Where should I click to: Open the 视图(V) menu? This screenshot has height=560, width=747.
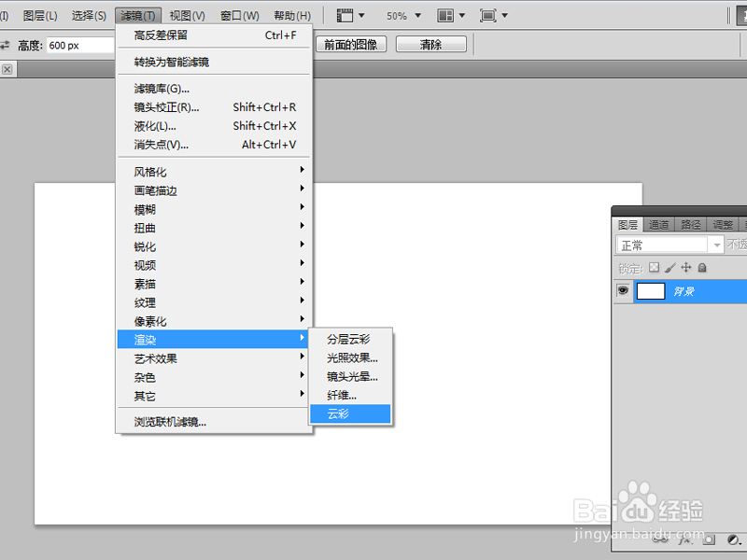(x=188, y=16)
